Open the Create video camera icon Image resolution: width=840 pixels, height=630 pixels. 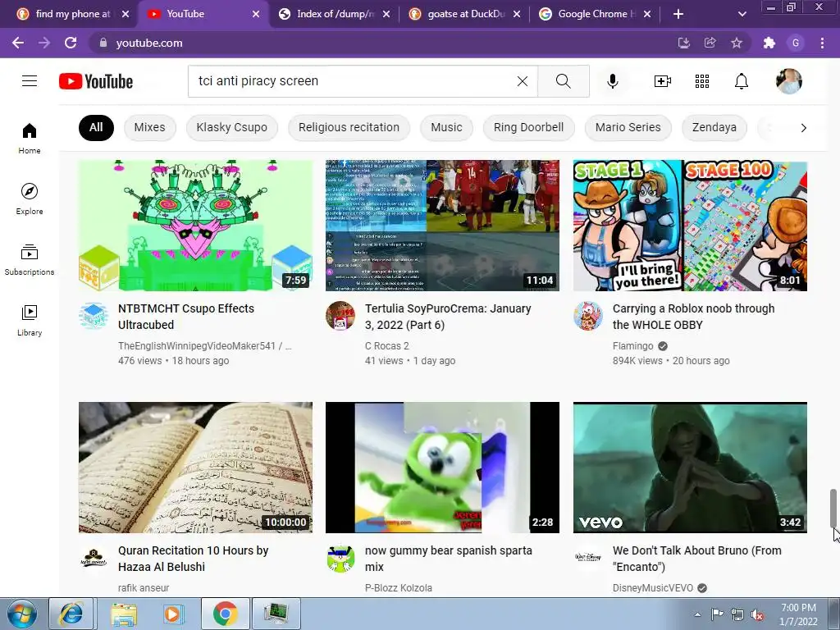[663, 81]
